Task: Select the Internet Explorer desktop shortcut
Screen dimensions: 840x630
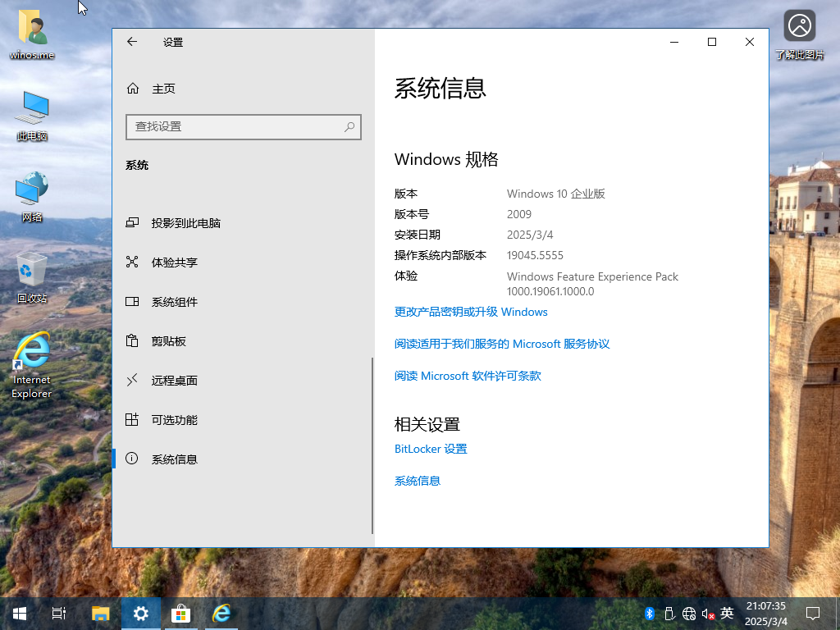Action: (32, 365)
